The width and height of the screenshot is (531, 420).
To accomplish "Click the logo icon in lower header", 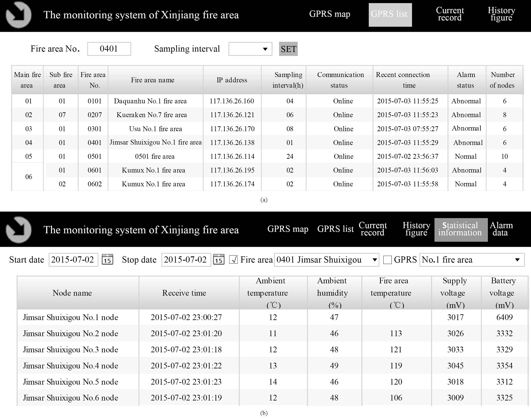I will 18,230.
